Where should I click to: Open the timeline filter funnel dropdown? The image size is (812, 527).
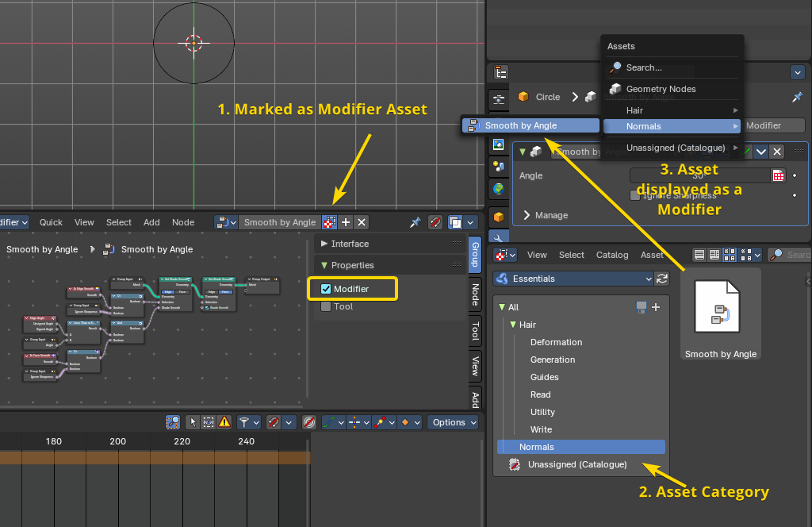(249, 422)
